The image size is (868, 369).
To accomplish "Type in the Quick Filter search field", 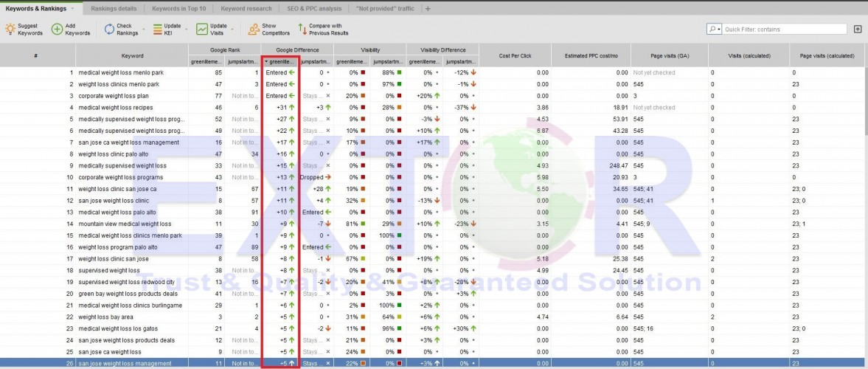I will point(782,29).
